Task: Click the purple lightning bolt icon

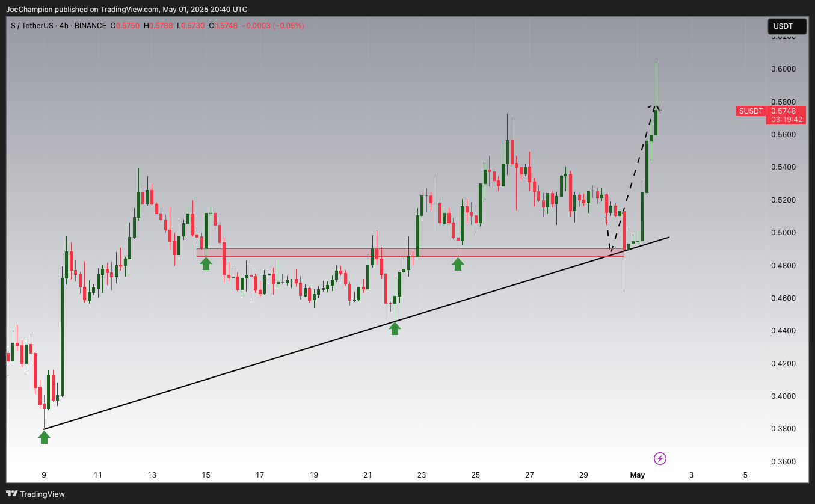Action: point(660,459)
